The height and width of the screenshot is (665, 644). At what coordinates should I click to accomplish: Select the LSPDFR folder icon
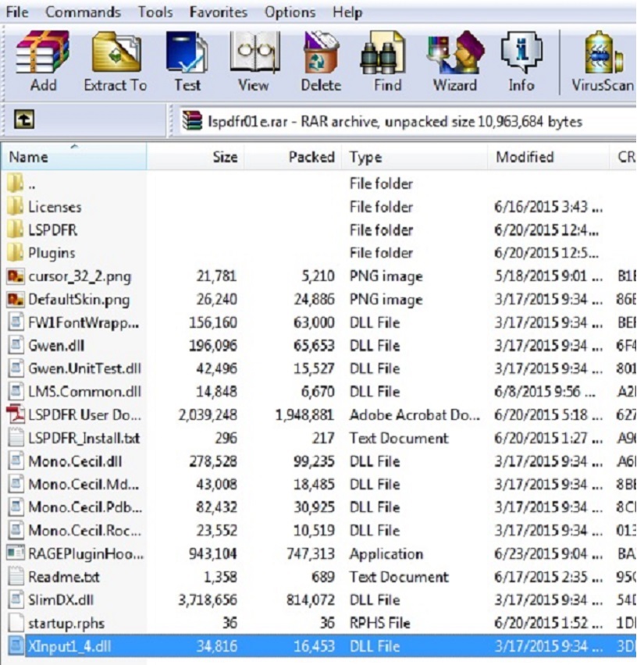tap(16, 229)
